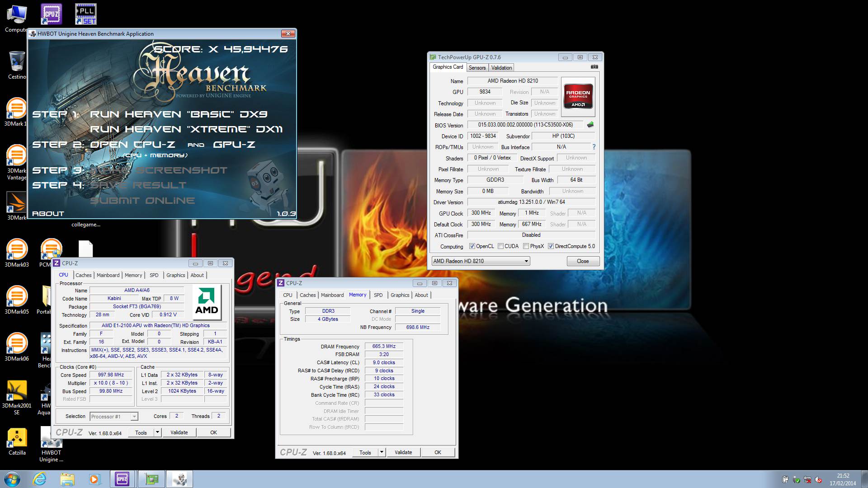Launch the 3DMark Vantage shortcut
The width and height of the screenshot is (868, 488).
click(17, 162)
